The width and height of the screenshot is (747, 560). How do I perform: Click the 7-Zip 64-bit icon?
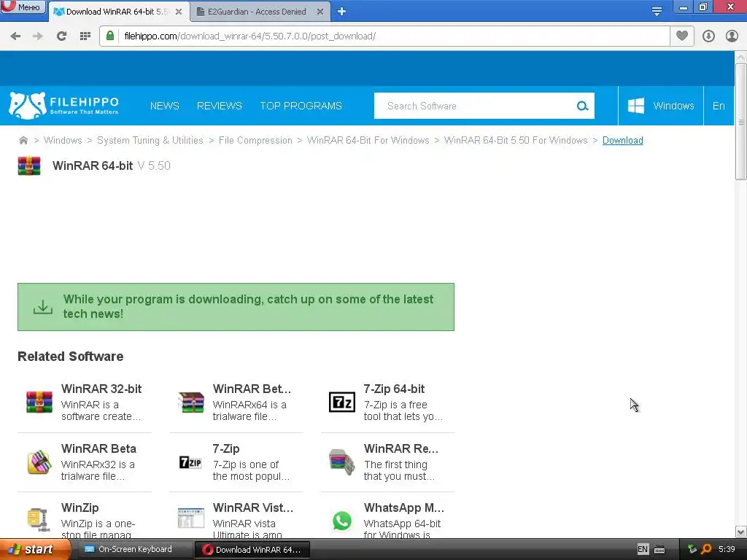pos(342,402)
